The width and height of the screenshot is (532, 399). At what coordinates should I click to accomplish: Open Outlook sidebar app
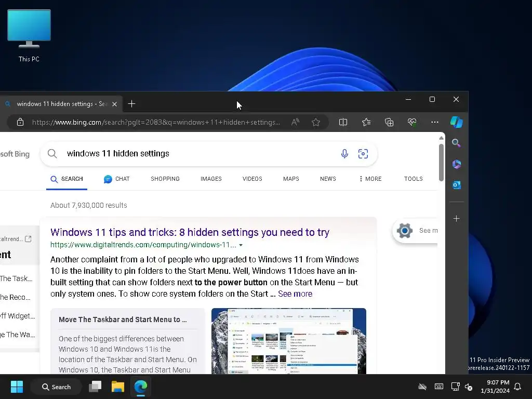click(x=456, y=185)
